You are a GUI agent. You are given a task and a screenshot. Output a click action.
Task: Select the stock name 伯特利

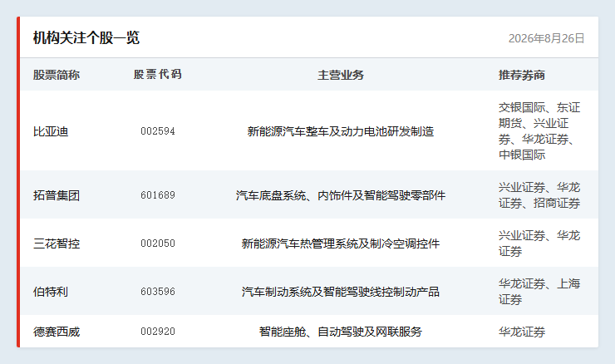point(51,292)
